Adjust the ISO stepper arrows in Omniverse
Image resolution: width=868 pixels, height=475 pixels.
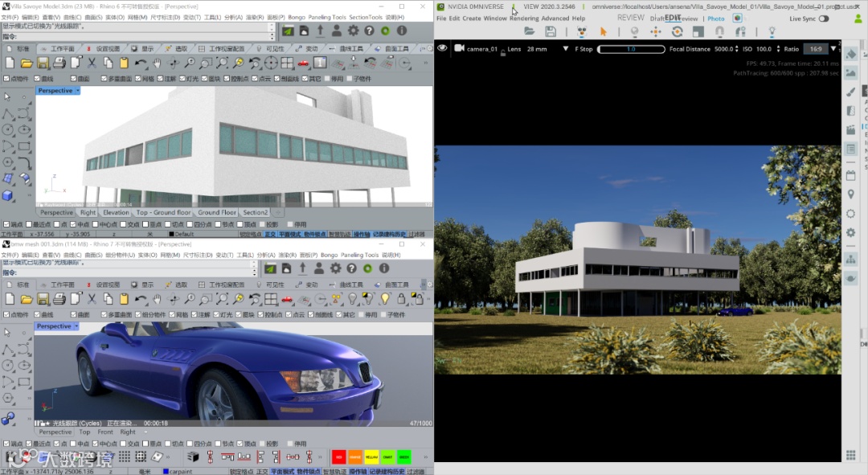tap(778, 49)
